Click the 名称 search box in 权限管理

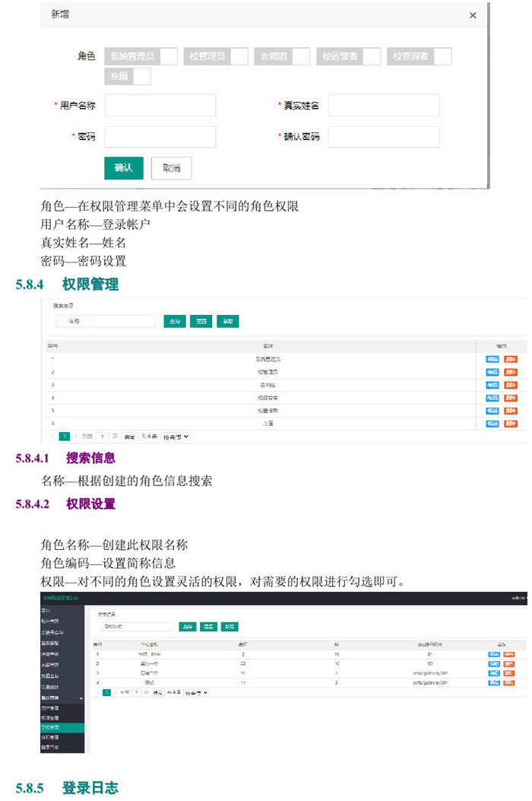coord(105,322)
